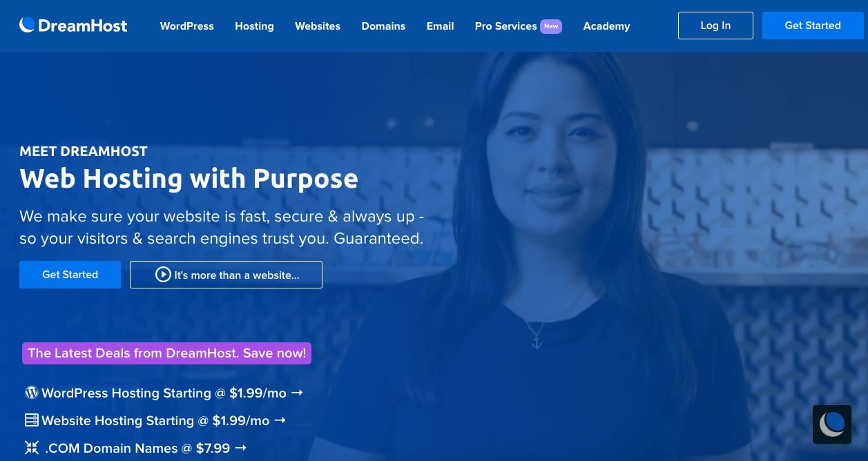The image size is (868, 461).
Task: Expand the Domains menu
Action: click(383, 26)
